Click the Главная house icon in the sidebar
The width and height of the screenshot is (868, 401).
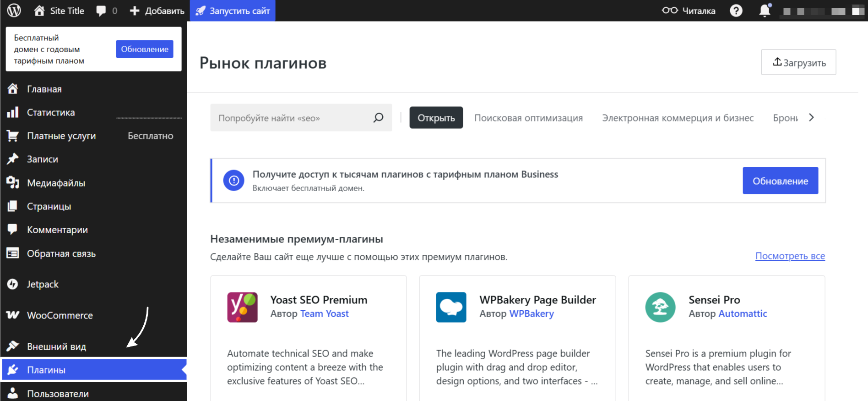click(13, 89)
